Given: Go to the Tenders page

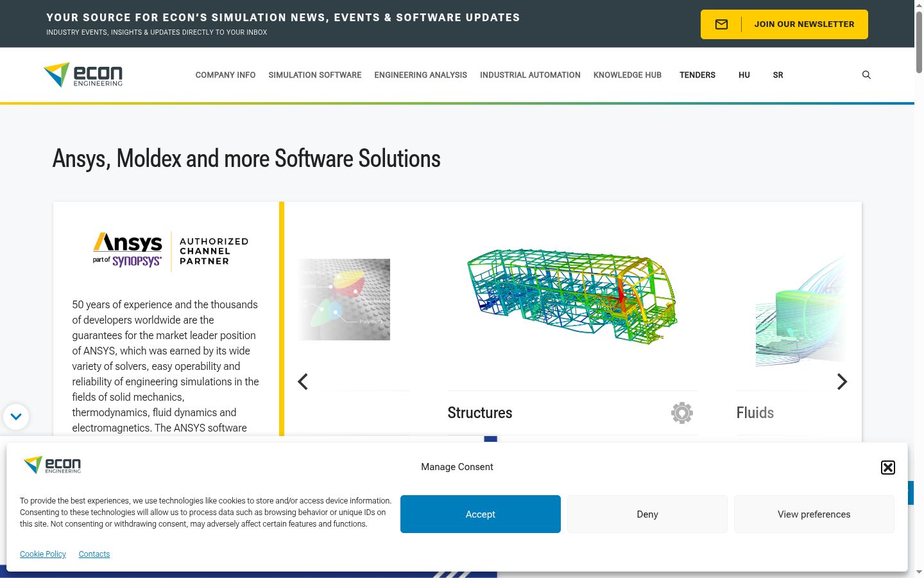Looking at the screenshot, I should pyautogui.click(x=697, y=75).
